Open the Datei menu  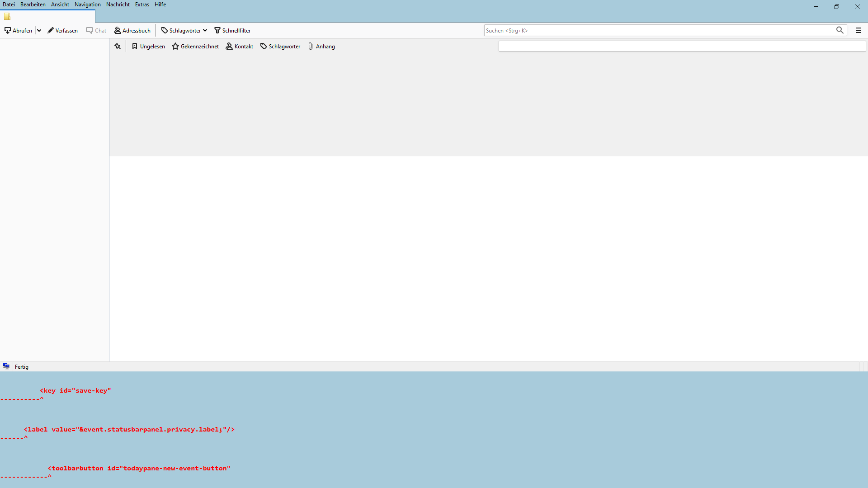[x=9, y=5]
